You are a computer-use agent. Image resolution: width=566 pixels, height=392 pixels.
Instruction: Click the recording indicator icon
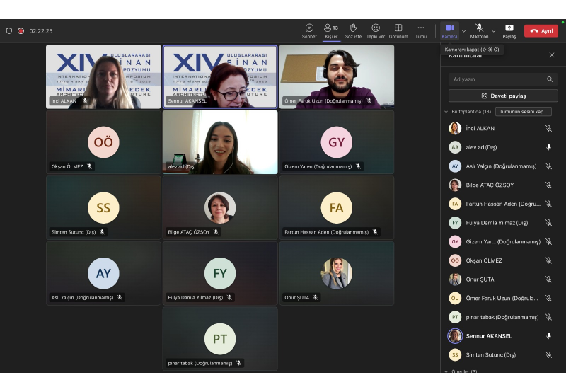pyautogui.click(x=21, y=31)
